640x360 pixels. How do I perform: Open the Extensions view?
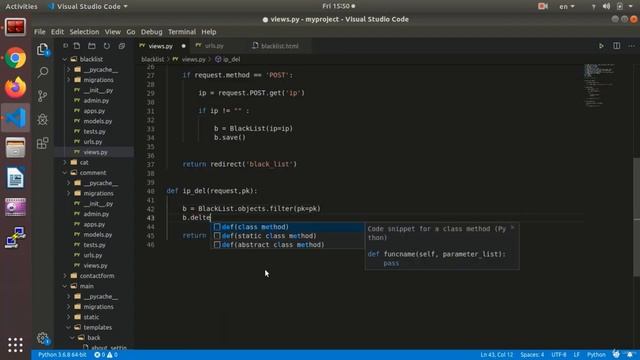click(x=43, y=143)
